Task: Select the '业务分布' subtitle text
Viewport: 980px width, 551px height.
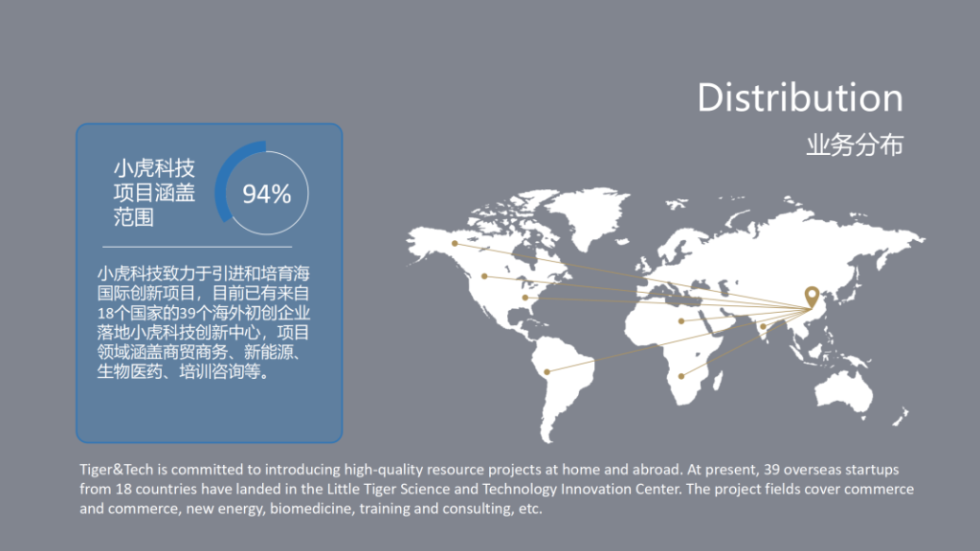Action: [855, 145]
